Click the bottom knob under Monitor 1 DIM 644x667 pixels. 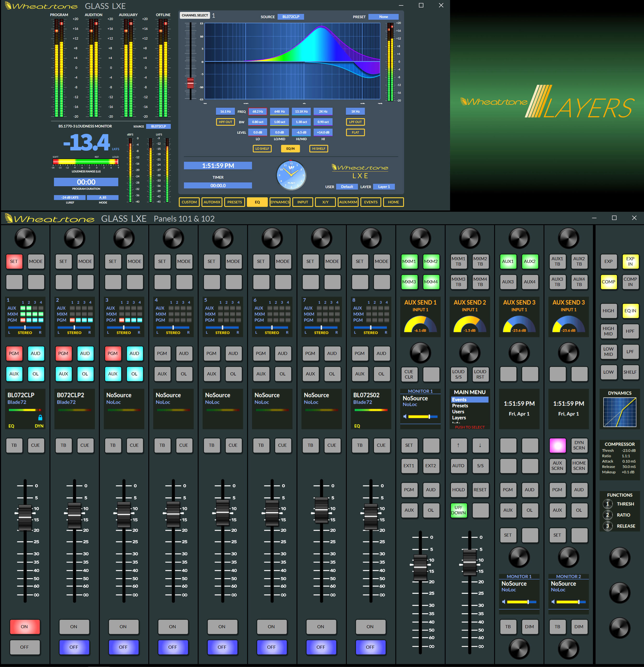519,649
